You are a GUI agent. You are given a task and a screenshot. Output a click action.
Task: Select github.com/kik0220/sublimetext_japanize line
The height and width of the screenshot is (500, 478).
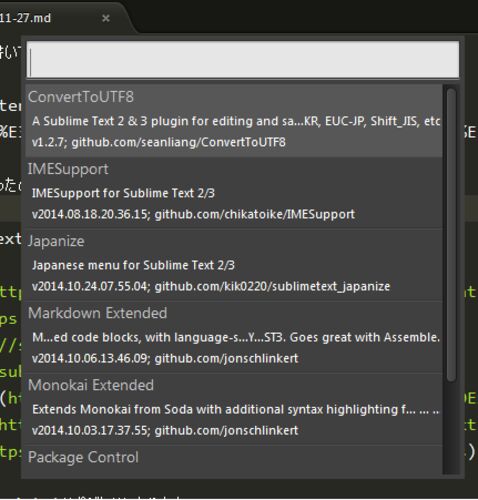point(211,286)
